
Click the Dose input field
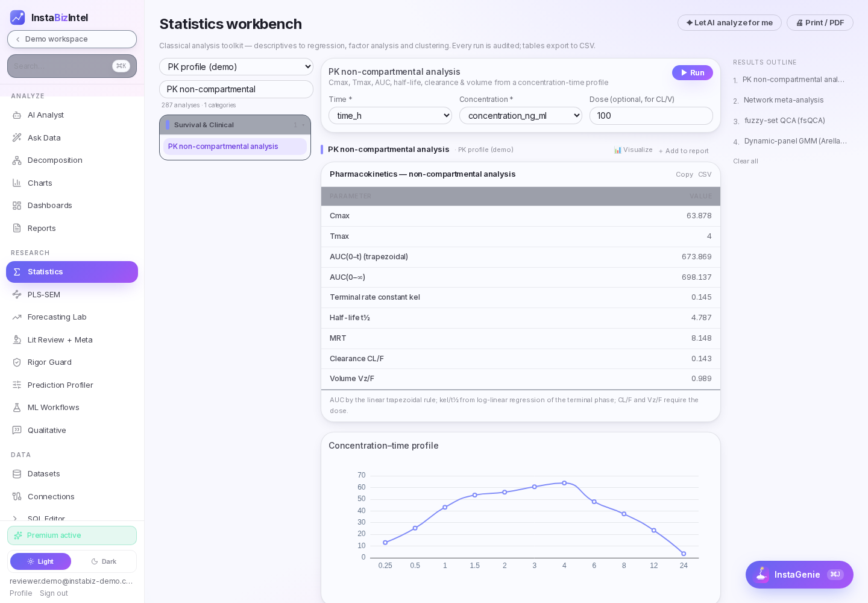tap(651, 116)
